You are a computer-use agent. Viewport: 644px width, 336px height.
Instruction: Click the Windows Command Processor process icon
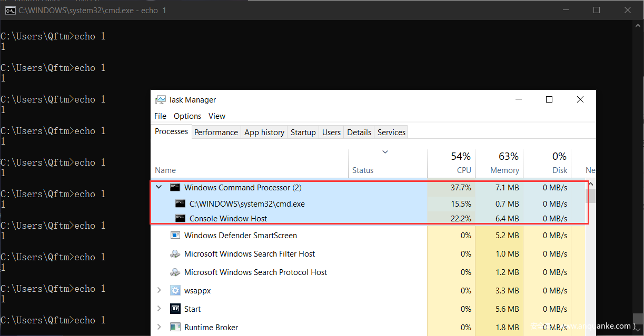pos(175,188)
